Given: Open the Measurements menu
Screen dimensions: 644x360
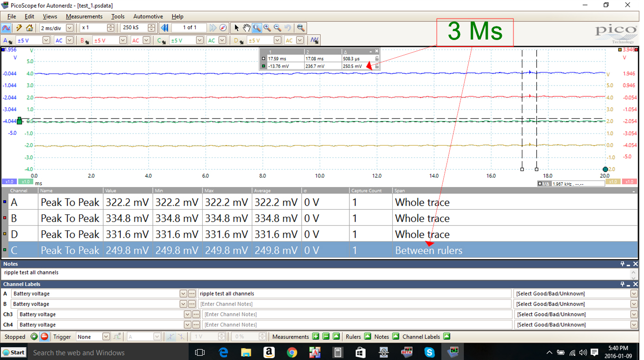Looking at the screenshot, I should 84,16.
